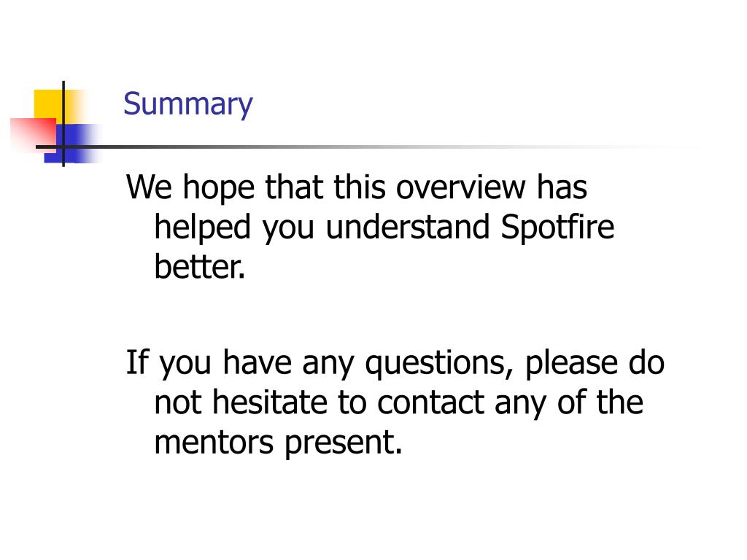Image resolution: width=747 pixels, height=560 pixels.
Task: Click the vertical black line of the logo
Action: 63,124
